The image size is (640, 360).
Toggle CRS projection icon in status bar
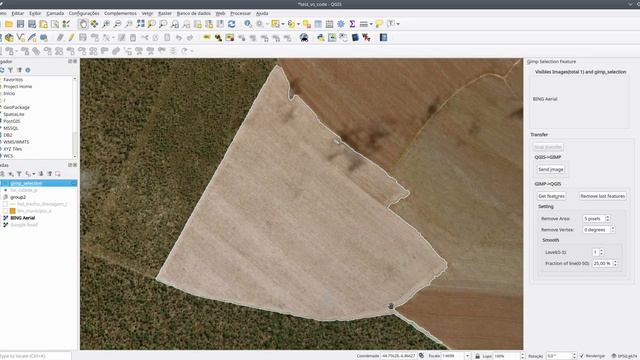click(613, 356)
